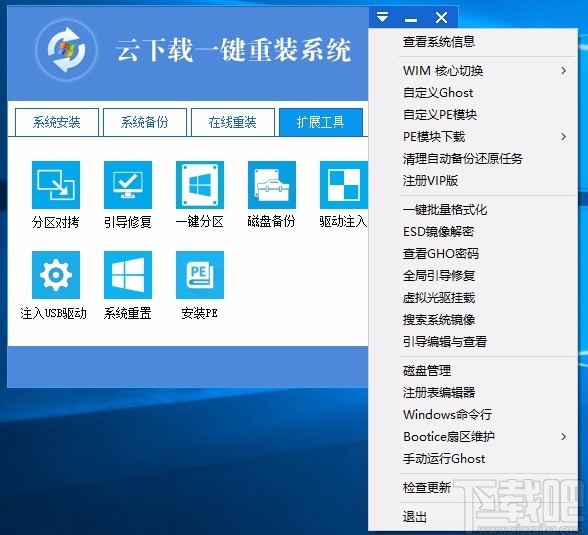This screenshot has height=535, width=588.
Task: Select 手动运行Ghost menu item
Action: click(x=473, y=459)
